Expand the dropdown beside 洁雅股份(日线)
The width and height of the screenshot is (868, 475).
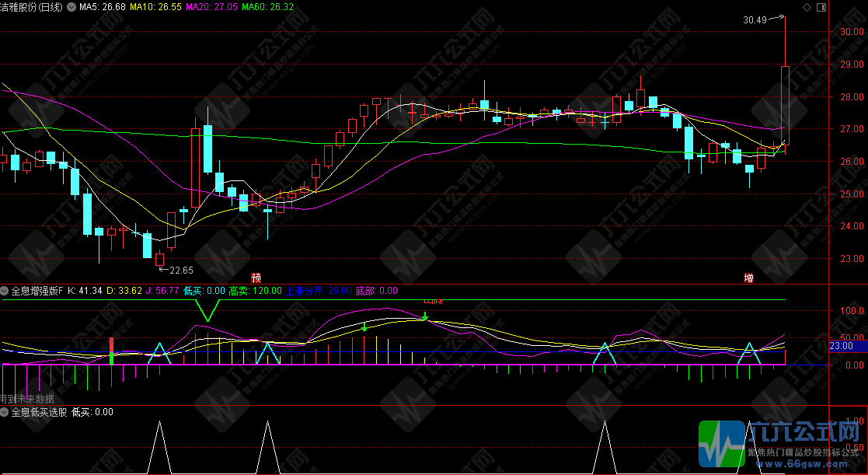click(x=72, y=7)
